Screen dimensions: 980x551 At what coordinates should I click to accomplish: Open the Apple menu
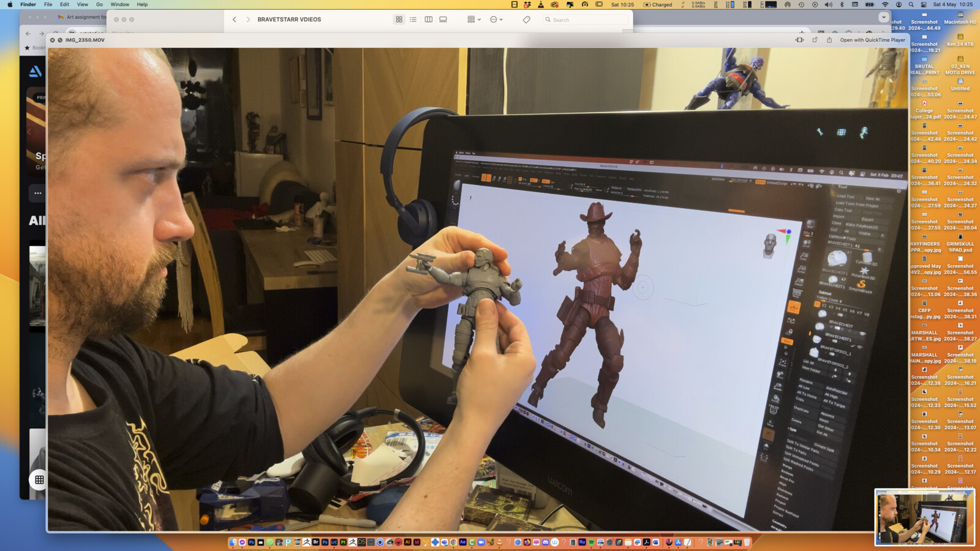coord(10,4)
